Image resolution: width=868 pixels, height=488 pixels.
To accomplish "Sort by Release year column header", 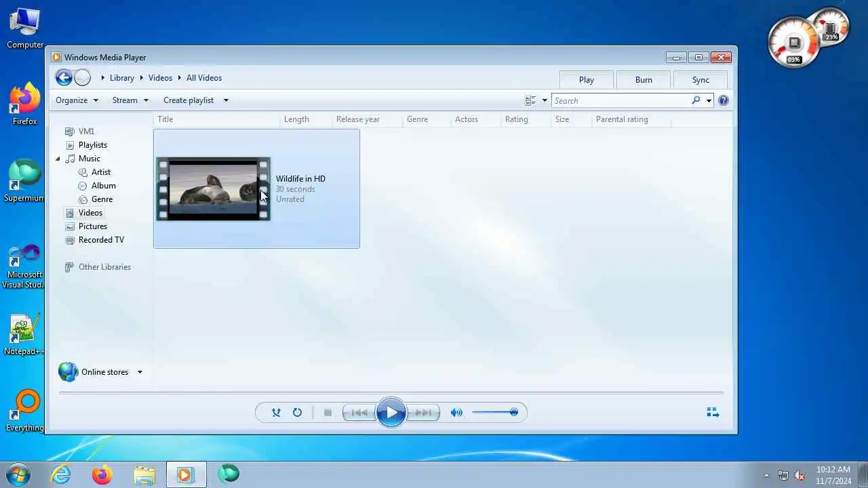I will point(358,119).
